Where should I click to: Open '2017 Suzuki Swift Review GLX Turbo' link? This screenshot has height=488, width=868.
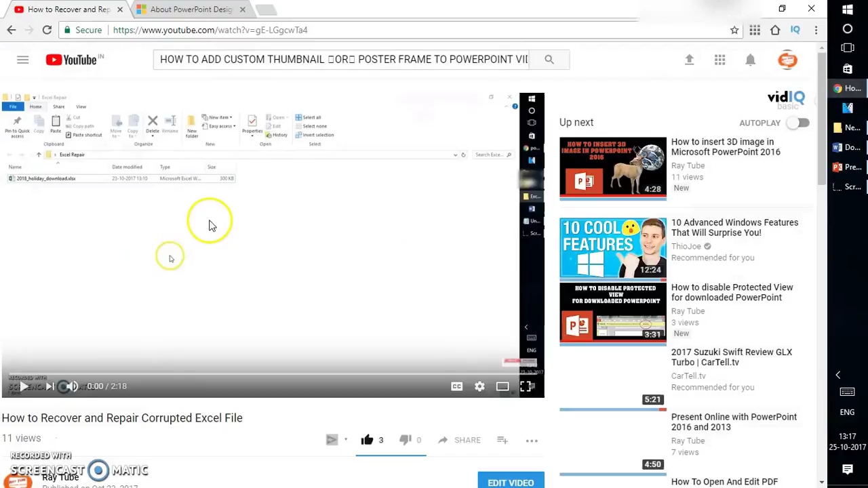[731, 357]
